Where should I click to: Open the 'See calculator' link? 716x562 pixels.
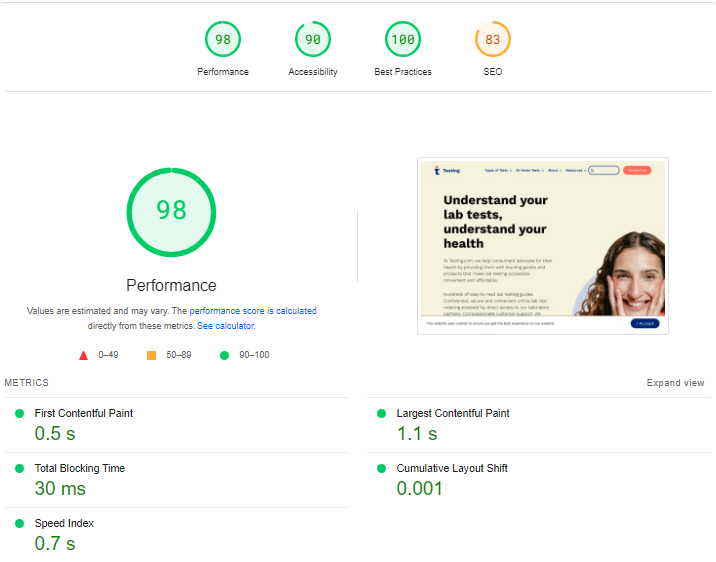(x=226, y=326)
